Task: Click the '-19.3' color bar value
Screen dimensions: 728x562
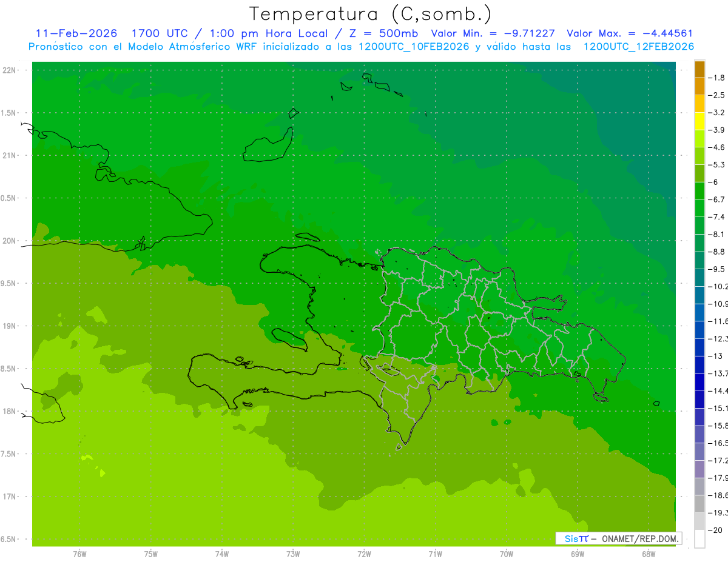Action: click(x=718, y=513)
